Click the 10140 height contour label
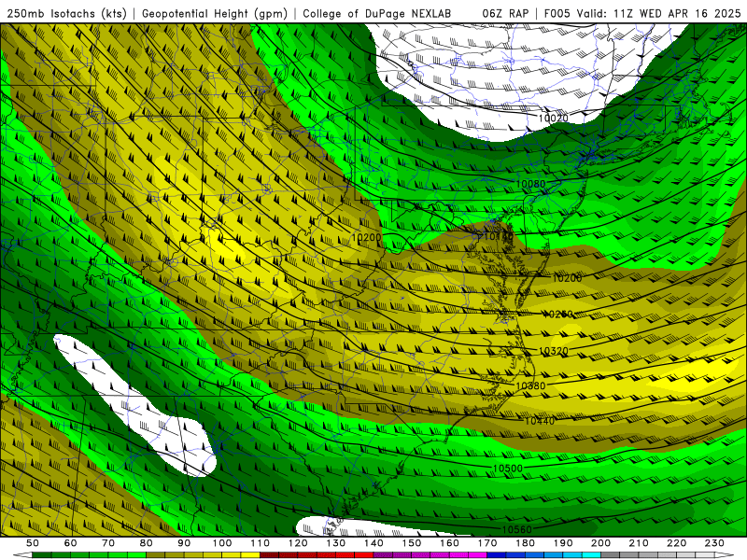Viewport: 747px width, 560px height. click(x=499, y=236)
